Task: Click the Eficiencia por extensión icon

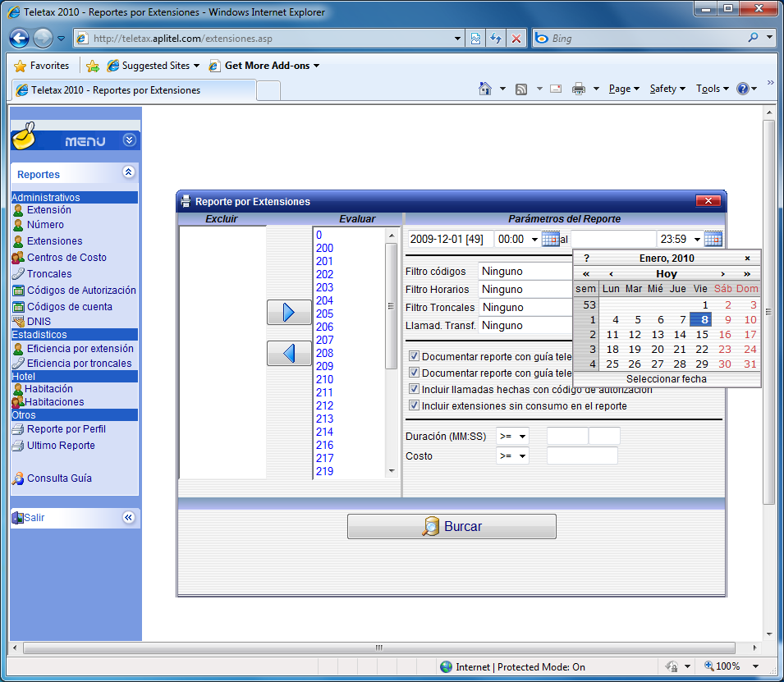Action: (18, 349)
